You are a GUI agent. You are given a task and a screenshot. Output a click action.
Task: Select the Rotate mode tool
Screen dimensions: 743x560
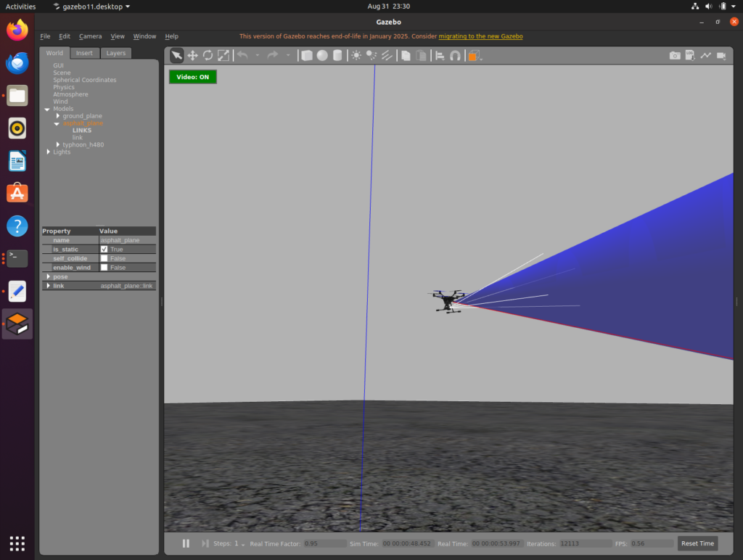click(x=208, y=56)
